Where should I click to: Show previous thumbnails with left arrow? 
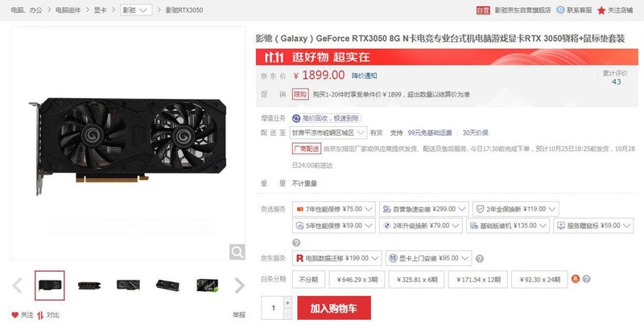(17, 285)
